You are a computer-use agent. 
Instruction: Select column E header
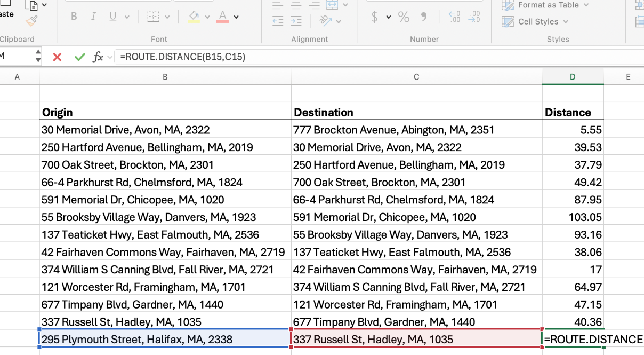(628, 77)
